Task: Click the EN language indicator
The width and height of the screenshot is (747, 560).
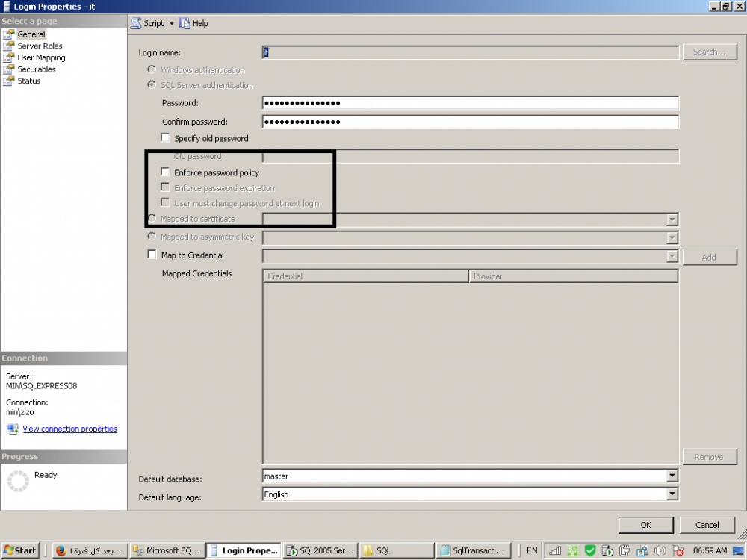Action: pos(532,550)
